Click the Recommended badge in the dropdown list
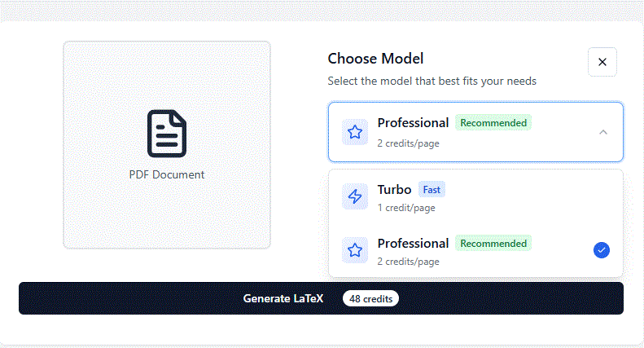This screenshot has width=644, height=348. tap(493, 244)
